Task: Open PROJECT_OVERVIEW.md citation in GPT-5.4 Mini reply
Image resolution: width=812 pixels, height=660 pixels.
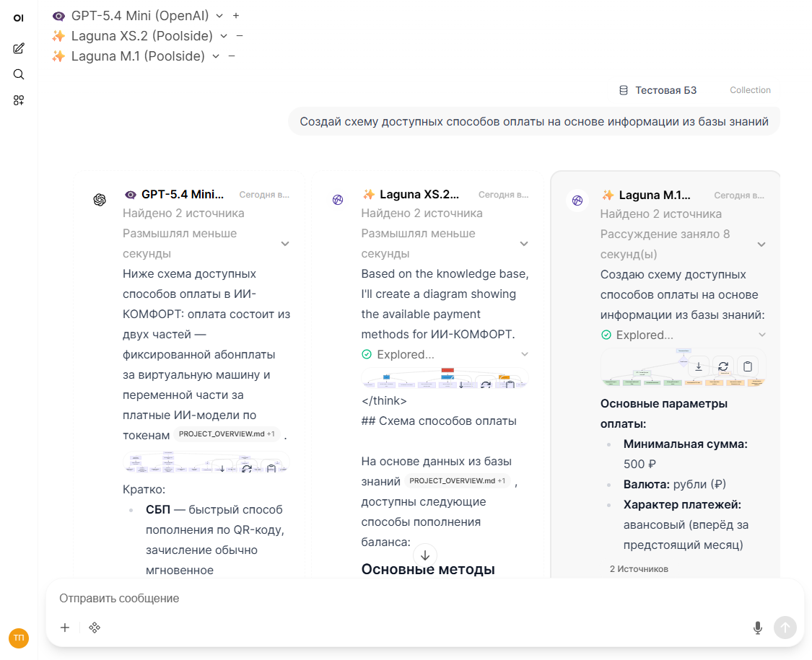Action: tap(227, 434)
